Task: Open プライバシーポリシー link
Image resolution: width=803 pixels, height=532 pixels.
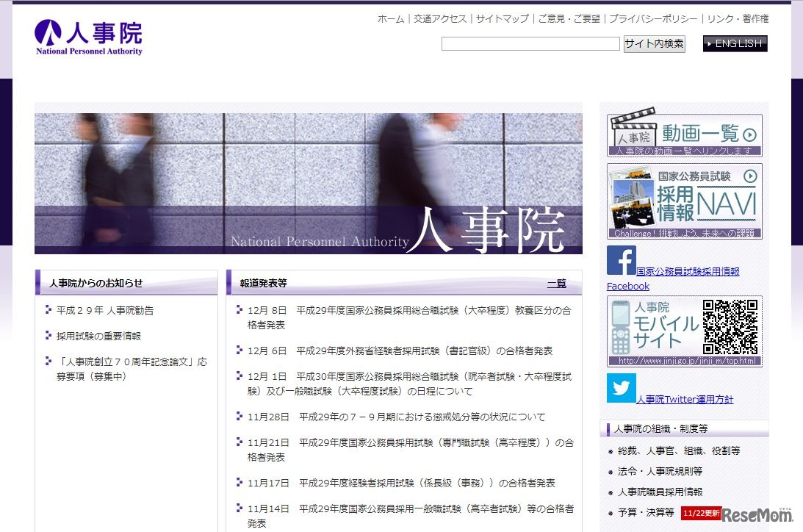Action: (654, 19)
